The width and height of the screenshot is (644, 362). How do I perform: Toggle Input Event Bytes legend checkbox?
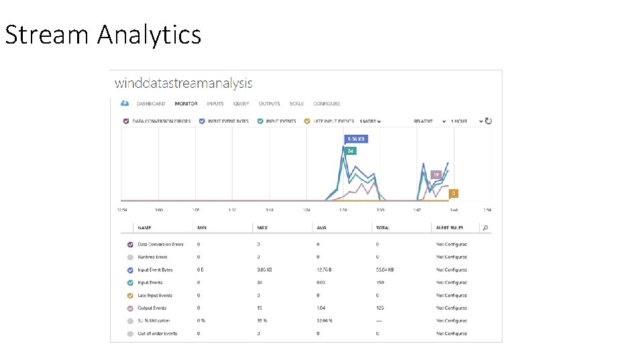click(202, 121)
